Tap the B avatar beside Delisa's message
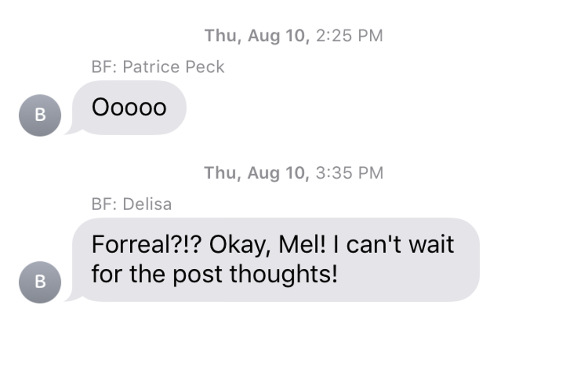This screenshot has width=588, height=390. tap(40, 282)
